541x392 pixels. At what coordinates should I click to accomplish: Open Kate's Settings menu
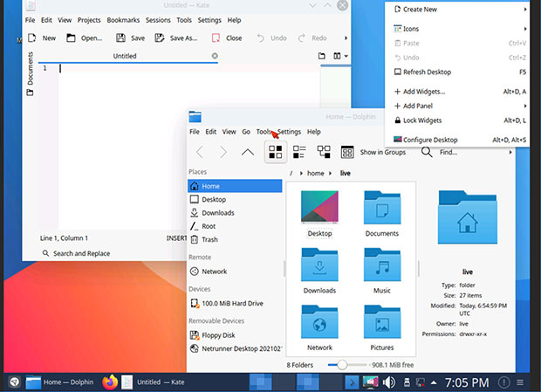(x=209, y=20)
